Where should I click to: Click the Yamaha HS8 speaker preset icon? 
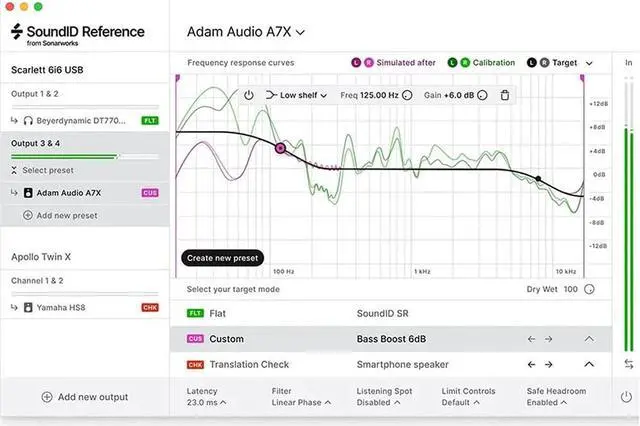click(28, 307)
